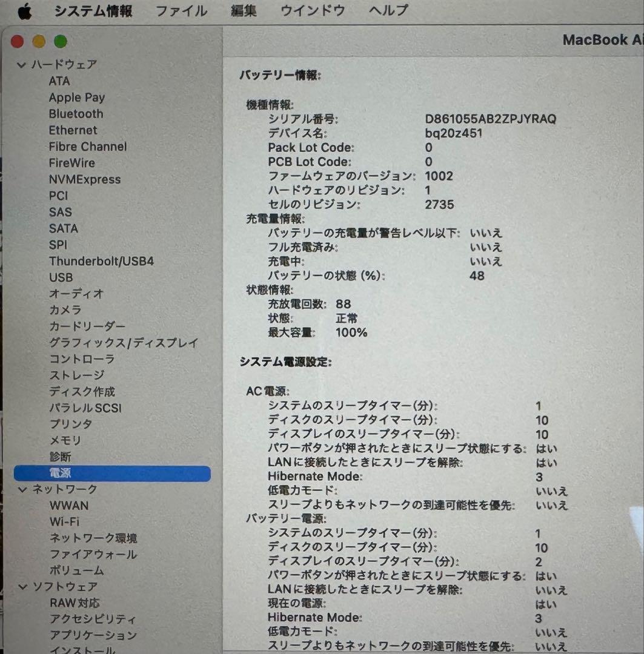Click the 最大容量 value 100%

tap(351, 333)
